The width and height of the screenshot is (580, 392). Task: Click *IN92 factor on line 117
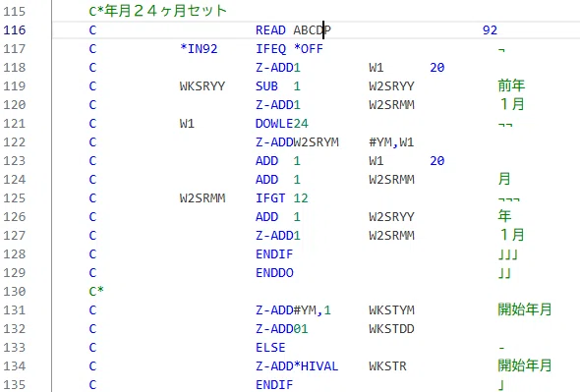[199, 49]
